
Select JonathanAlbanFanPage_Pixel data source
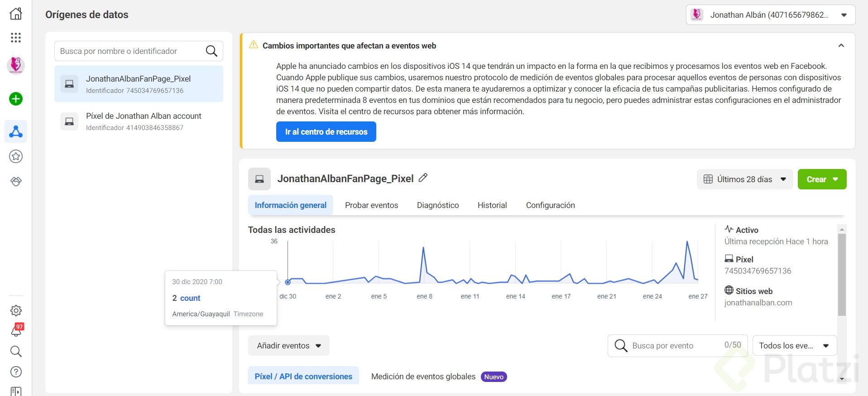(x=139, y=84)
